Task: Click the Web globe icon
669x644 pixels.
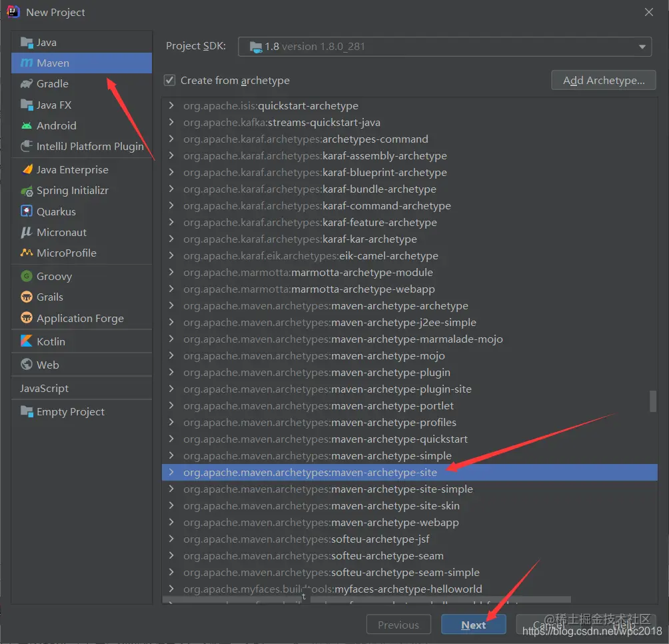Action: pyautogui.click(x=27, y=365)
